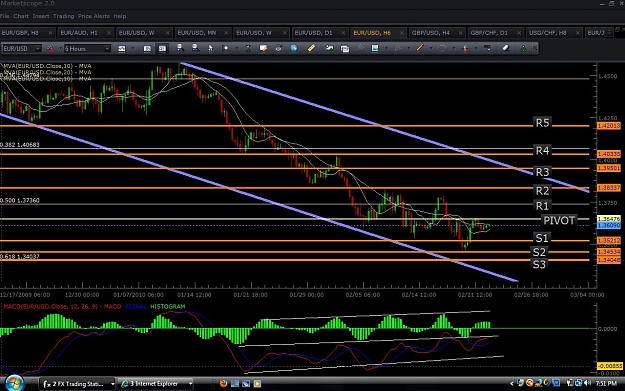Launch Firefox from quick launch
The image size is (625, 391).
[223, 384]
